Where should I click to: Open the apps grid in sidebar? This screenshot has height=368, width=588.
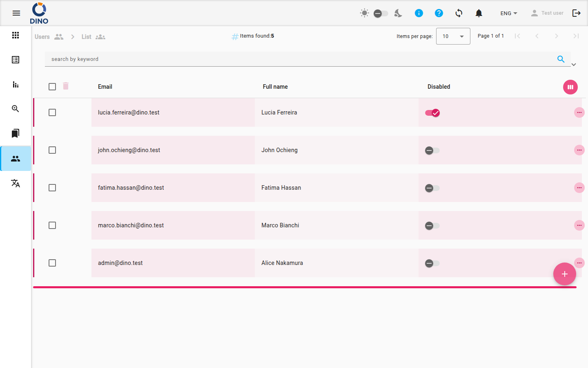pos(16,35)
